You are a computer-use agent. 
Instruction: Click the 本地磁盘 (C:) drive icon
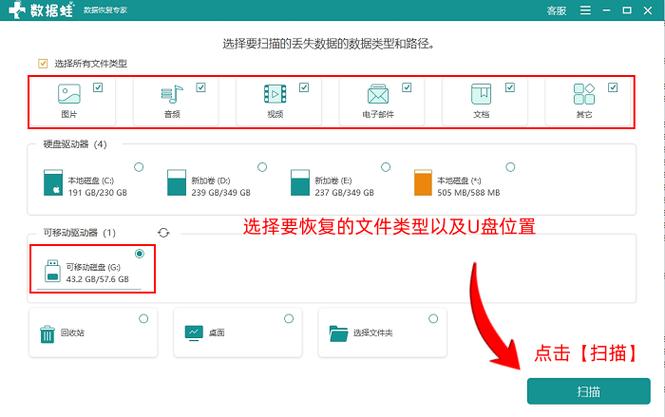(53, 183)
